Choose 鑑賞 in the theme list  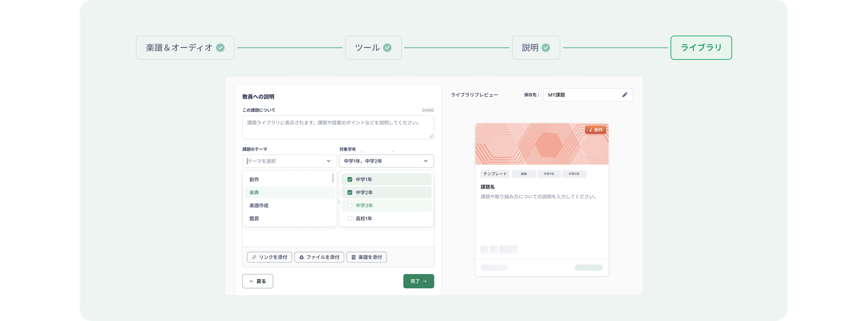254,218
